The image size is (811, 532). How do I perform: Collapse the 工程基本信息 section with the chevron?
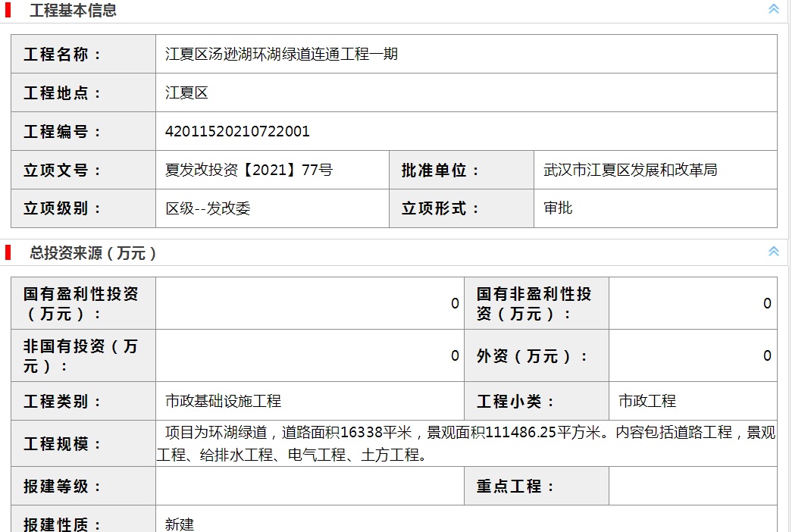[773, 9]
